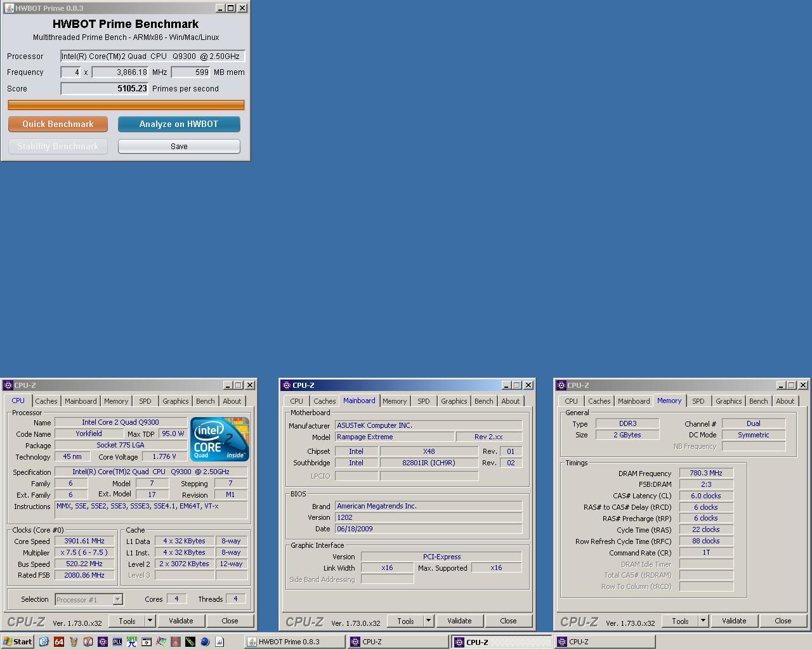Expand Tools dropdown arrow in Memory window

(x=704, y=621)
